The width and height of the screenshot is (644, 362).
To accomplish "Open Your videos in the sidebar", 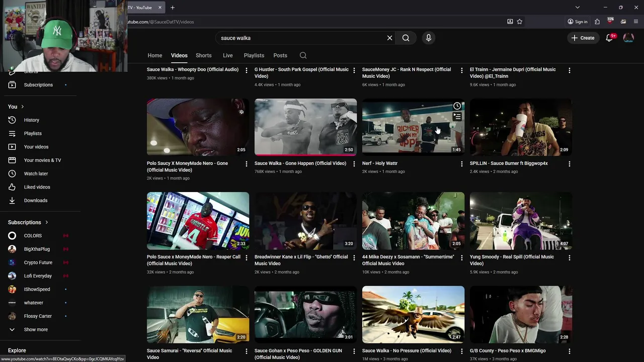I will pyautogui.click(x=39, y=147).
